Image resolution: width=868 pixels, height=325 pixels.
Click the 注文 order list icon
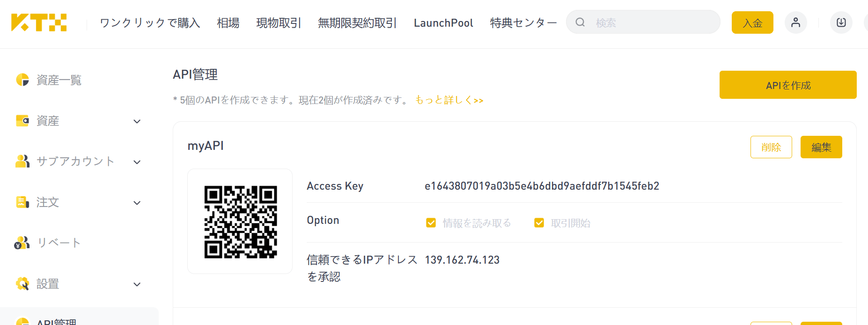(22, 202)
